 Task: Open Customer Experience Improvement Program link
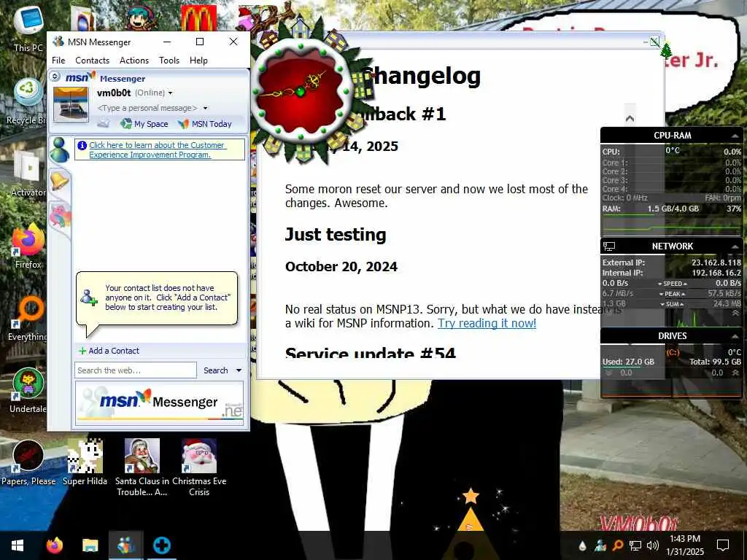coord(157,149)
